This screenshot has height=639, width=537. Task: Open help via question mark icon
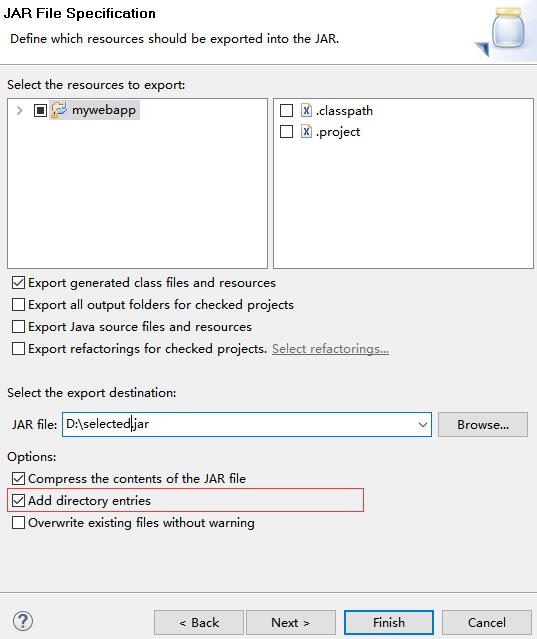pos(23,621)
